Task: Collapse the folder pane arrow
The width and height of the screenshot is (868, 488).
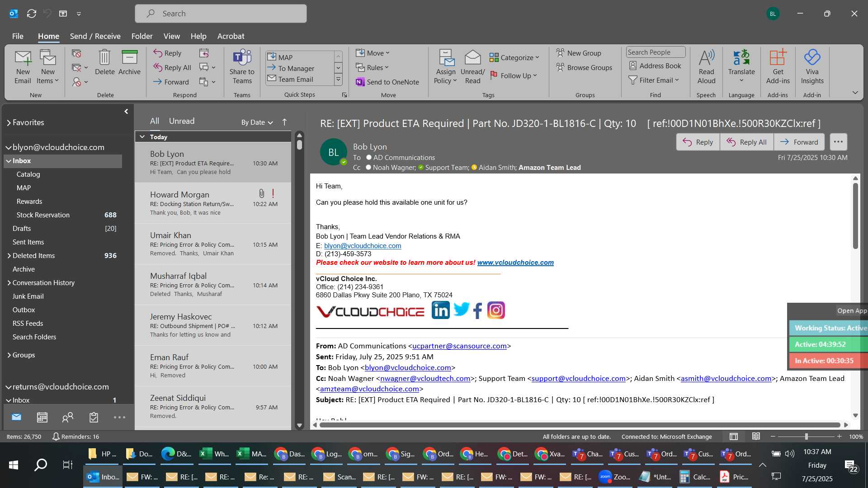Action: (x=126, y=112)
